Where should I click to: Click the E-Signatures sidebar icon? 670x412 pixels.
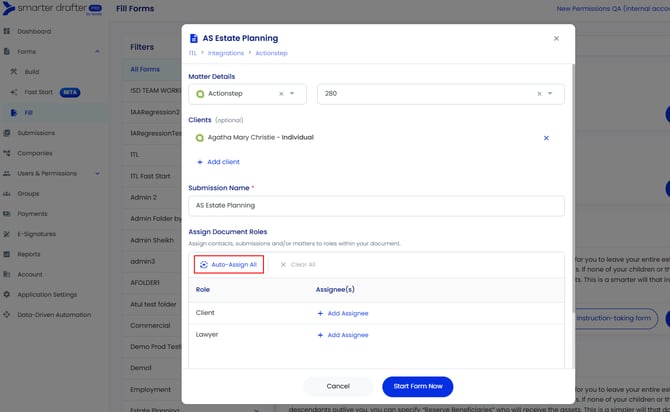tap(8, 234)
